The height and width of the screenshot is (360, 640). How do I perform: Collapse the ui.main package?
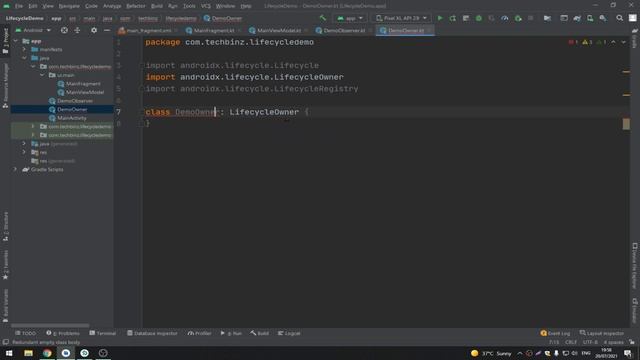coord(42,75)
